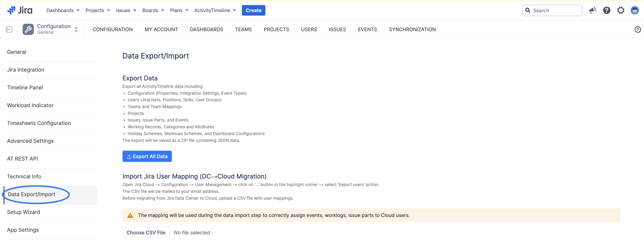Switch to the ISSUES tab
This screenshot has width=644, height=246.
click(337, 29)
